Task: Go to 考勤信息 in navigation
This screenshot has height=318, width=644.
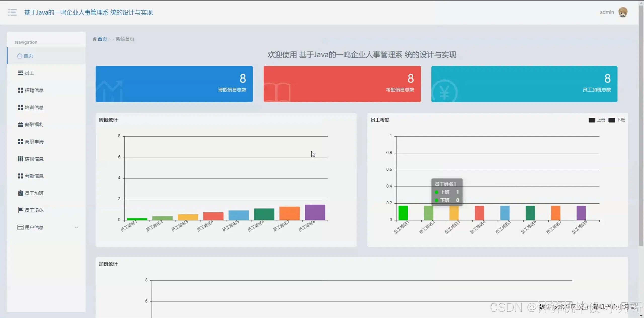Action: (x=34, y=176)
